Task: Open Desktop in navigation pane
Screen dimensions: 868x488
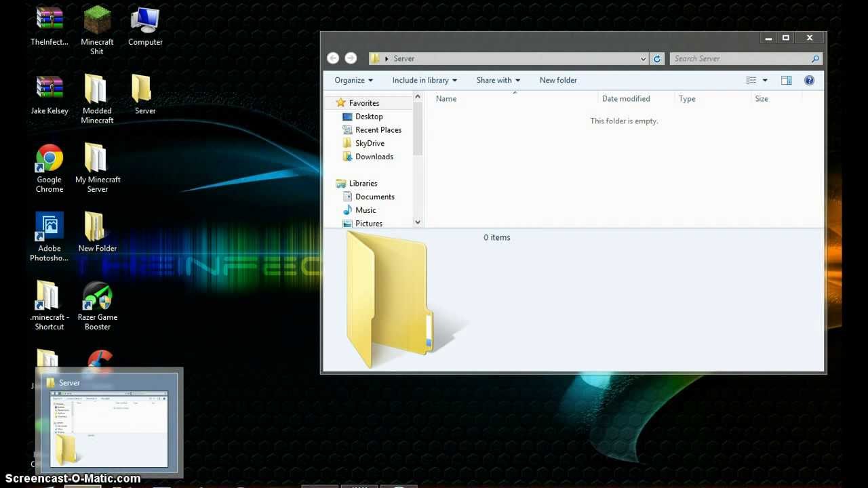Action: pos(369,117)
